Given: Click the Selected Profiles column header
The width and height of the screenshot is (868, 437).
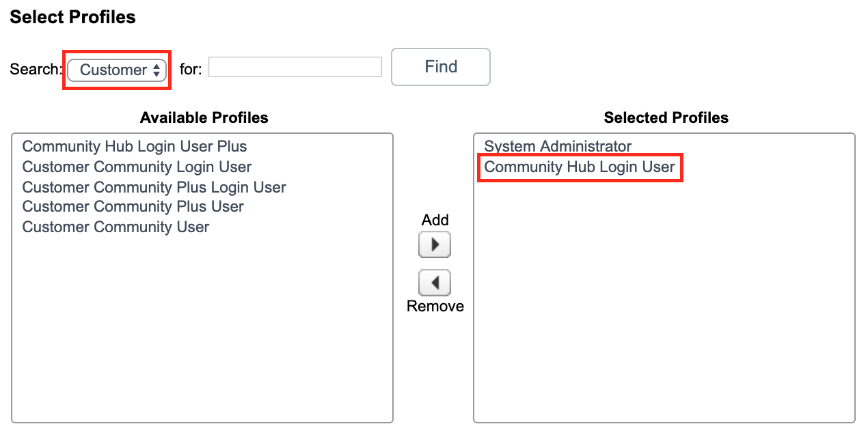Looking at the screenshot, I should (x=666, y=117).
